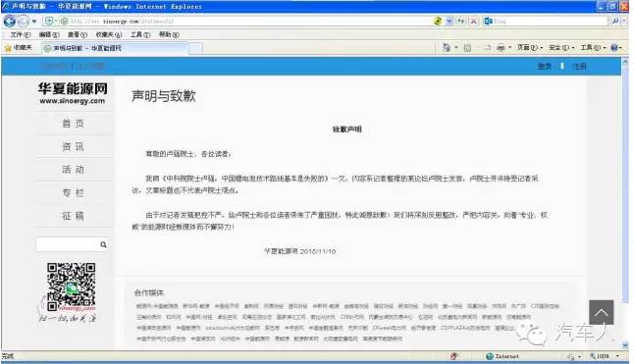Click the page scrollbar down arrow
This screenshot has width=634, height=364.
[625, 345]
